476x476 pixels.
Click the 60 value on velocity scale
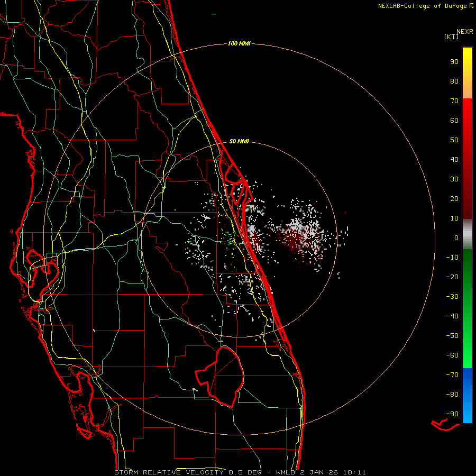coord(454,120)
